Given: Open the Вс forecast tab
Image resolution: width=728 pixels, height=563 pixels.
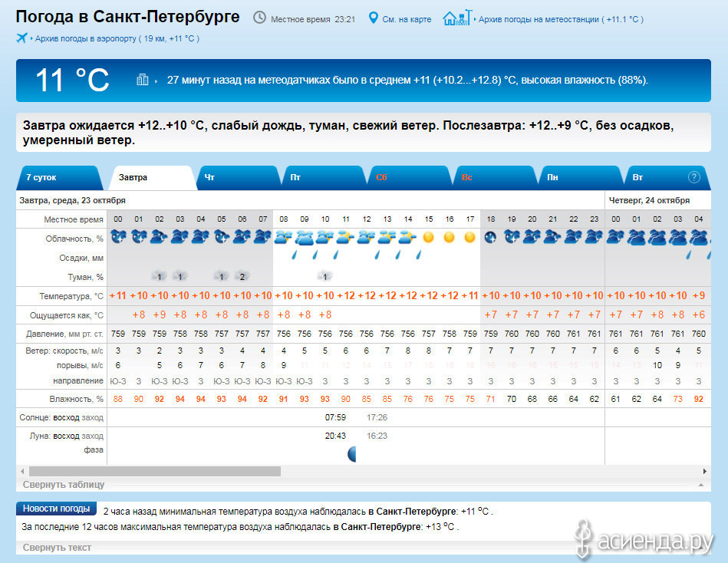Looking at the screenshot, I should [x=496, y=178].
